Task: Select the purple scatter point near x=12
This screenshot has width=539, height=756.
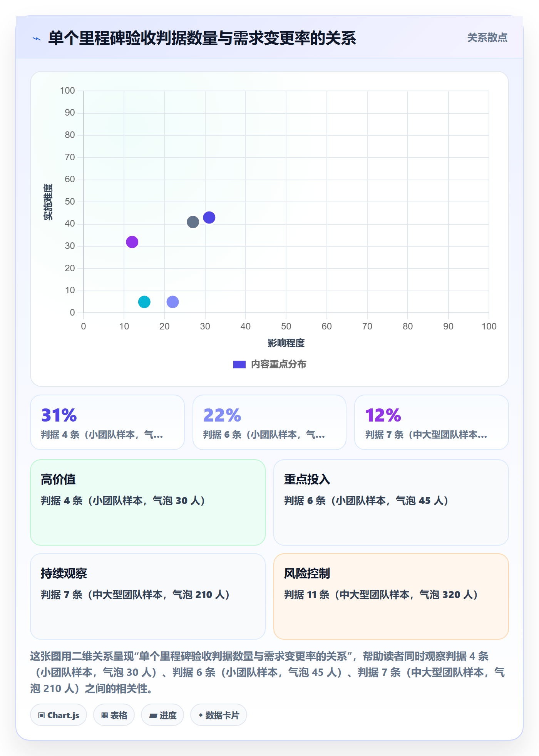Action: click(x=132, y=242)
